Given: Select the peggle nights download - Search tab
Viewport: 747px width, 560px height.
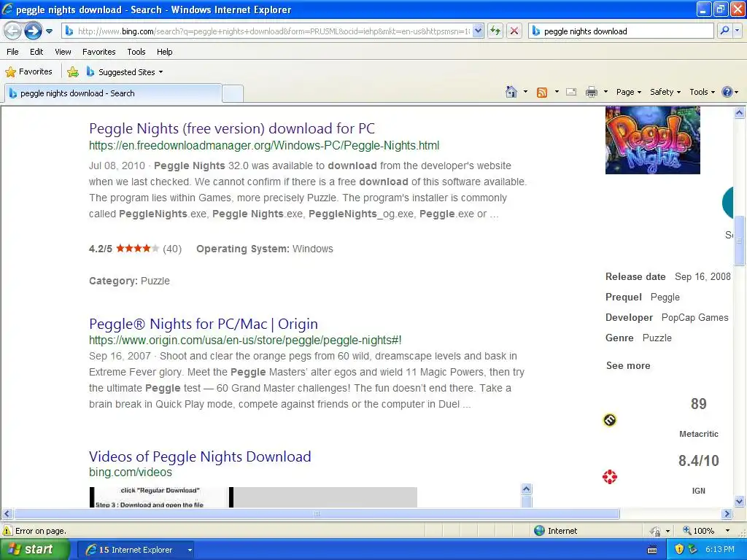Looking at the screenshot, I should tap(113, 93).
